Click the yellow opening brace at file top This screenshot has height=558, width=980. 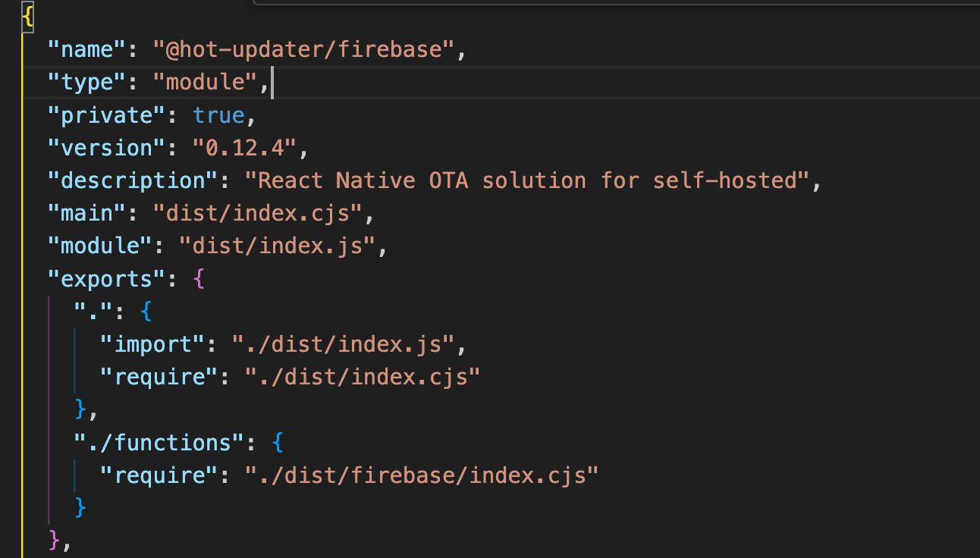pyautogui.click(x=28, y=16)
